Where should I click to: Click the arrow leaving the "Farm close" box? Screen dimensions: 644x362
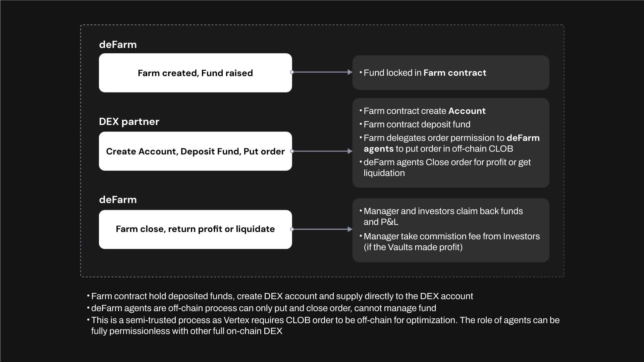point(322,229)
